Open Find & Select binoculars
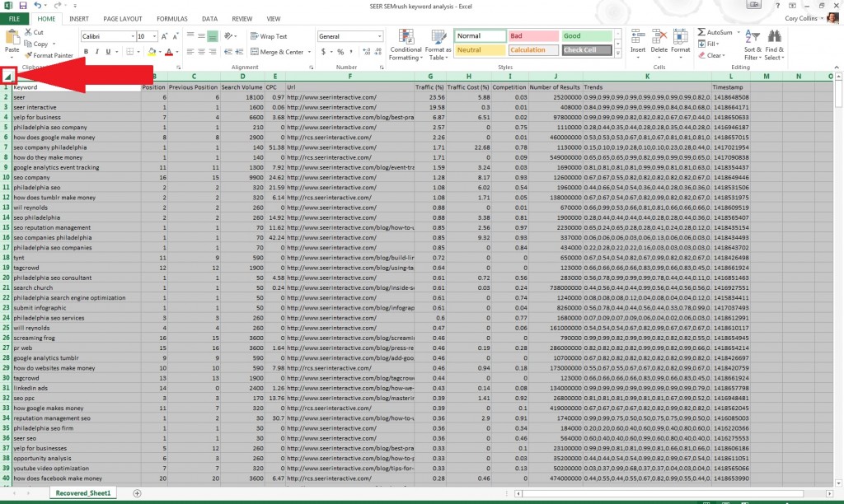844x504 pixels. pos(774,45)
